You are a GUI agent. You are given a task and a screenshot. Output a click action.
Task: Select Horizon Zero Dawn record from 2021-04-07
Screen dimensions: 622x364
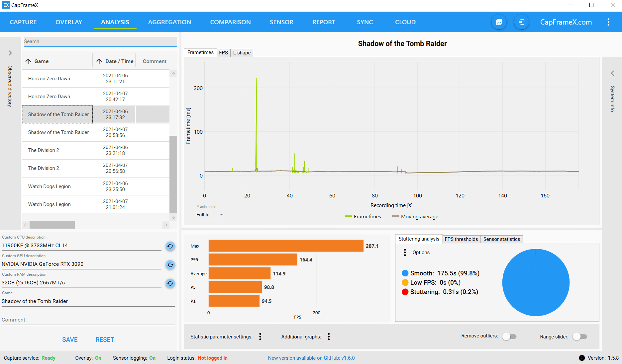[96, 97]
